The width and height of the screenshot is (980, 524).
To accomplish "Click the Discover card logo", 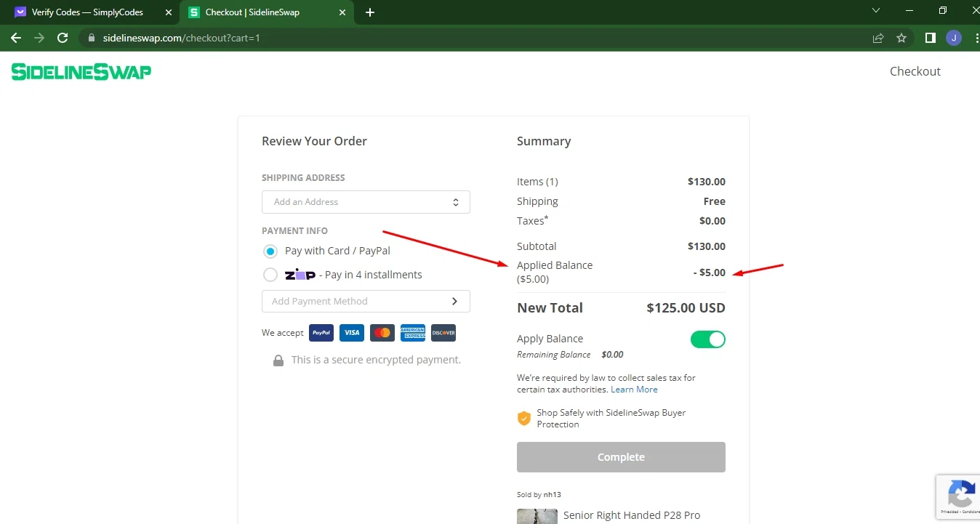I will (443, 333).
